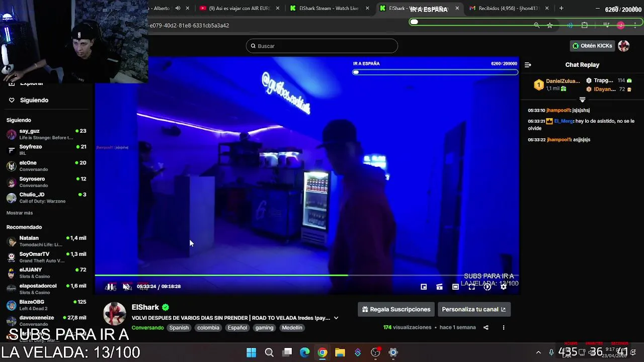Viewport: 644px width, 362px height.
Task: Open Siguiendo in the sidebar
Action: 34,100
